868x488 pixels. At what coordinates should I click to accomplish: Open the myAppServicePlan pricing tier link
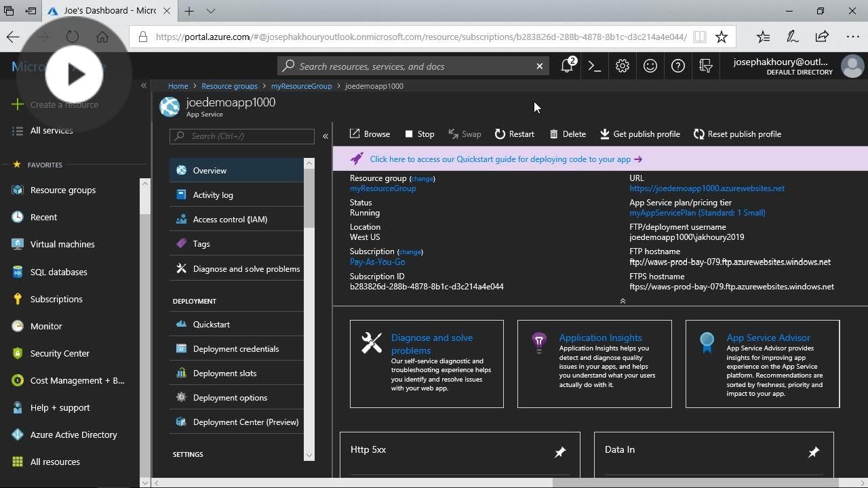(697, 213)
